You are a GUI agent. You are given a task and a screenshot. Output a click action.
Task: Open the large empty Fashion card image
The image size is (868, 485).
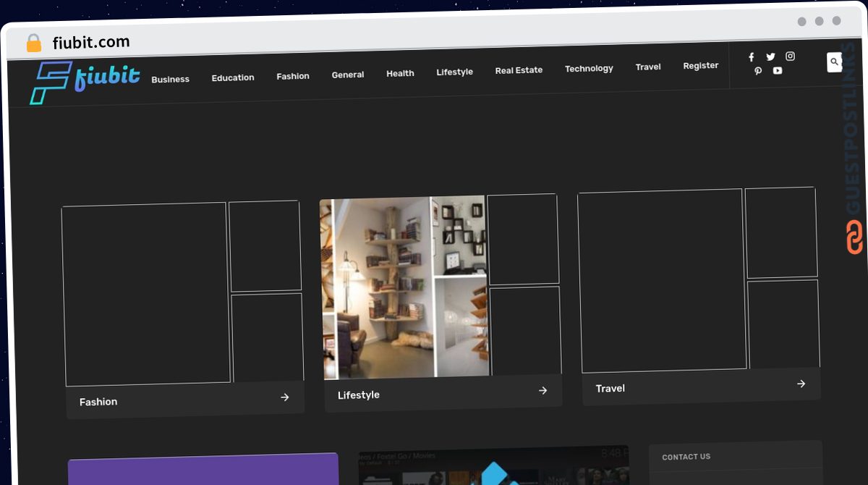tap(146, 294)
